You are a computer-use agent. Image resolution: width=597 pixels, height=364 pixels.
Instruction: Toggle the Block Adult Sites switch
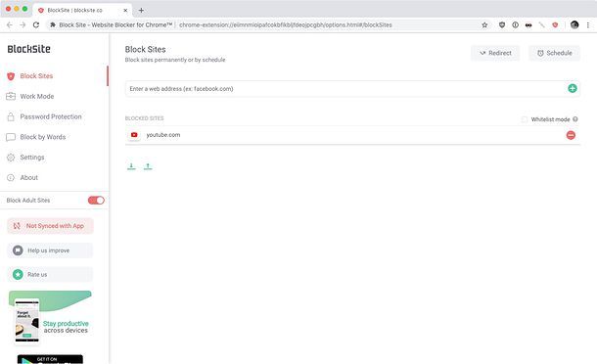(x=96, y=201)
